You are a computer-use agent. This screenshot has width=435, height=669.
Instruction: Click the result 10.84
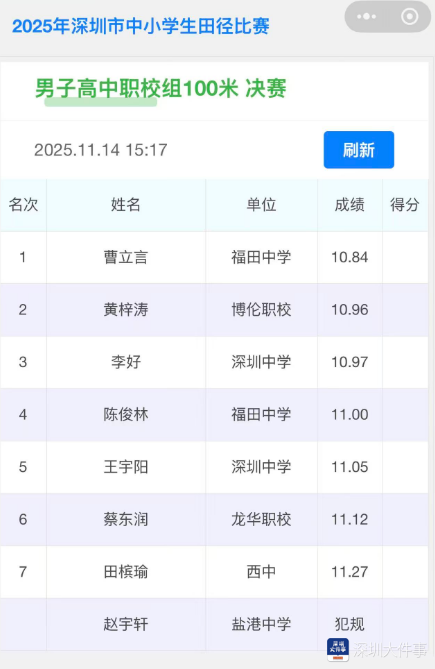pyautogui.click(x=350, y=257)
